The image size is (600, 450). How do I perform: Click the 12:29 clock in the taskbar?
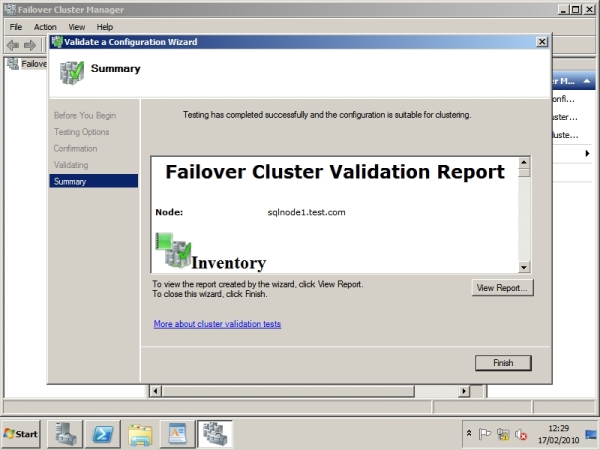tap(559, 428)
